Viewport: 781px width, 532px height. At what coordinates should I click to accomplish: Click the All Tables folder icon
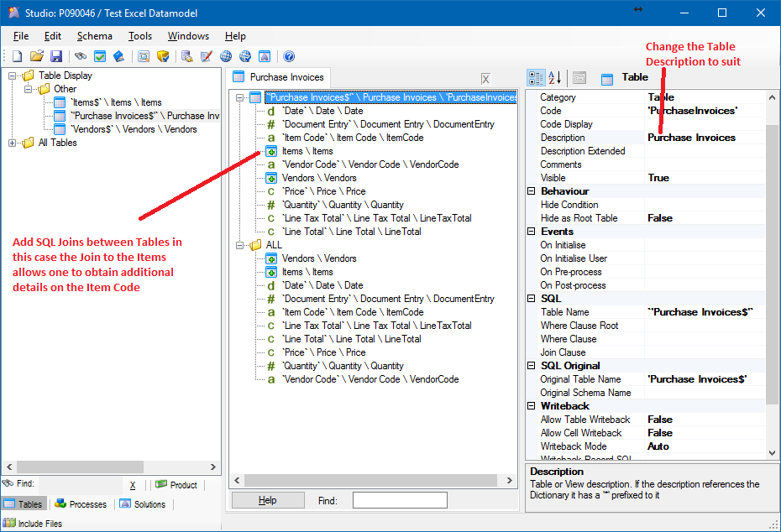coord(28,143)
